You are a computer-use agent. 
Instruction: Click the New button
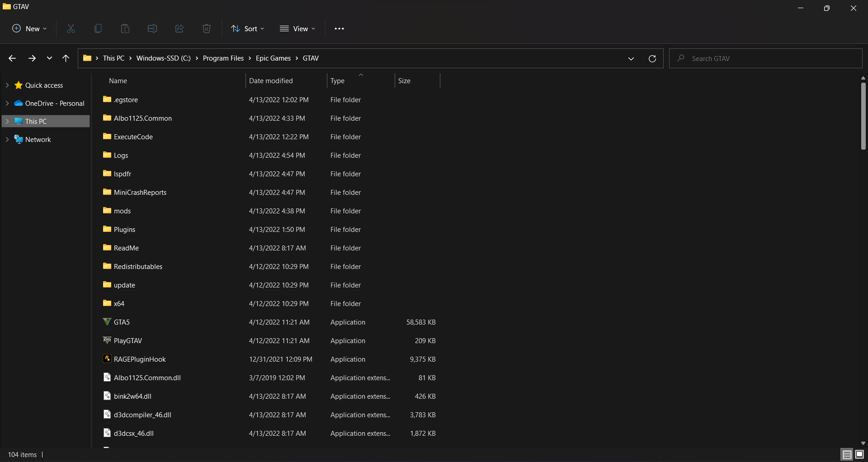(x=29, y=28)
